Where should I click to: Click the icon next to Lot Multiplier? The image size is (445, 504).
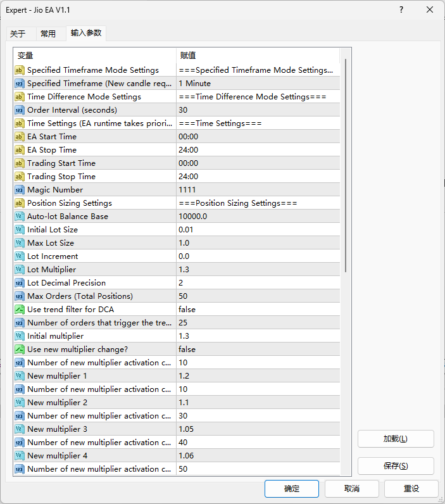click(20, 270)
